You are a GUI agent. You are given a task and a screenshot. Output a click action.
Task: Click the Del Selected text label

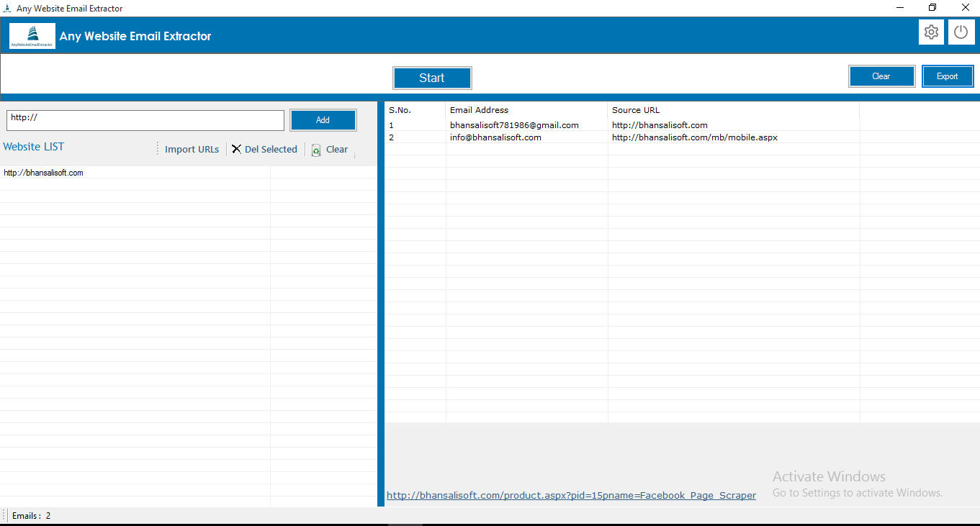271,150
